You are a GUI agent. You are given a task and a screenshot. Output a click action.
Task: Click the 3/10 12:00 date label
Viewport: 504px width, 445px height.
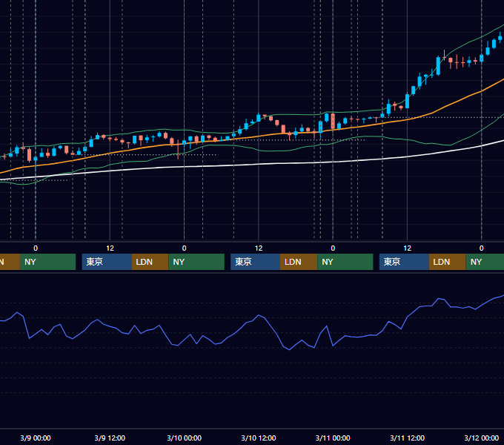point(259,438)
